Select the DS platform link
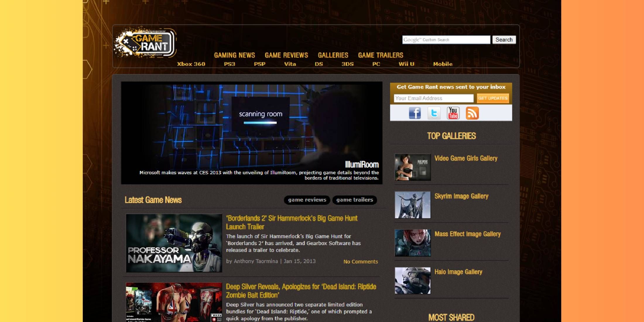This screenshot has height=322, width=644. coord(319,64)
